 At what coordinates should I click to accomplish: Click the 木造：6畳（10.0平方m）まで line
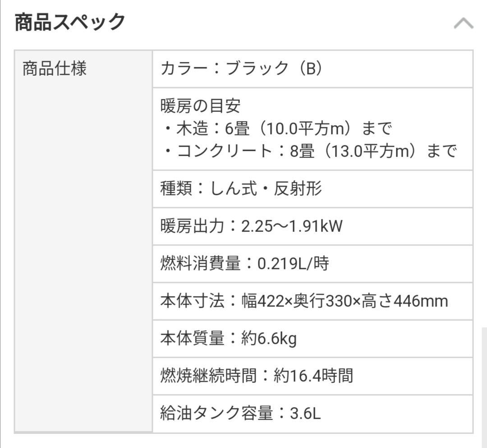pos(277,129)
